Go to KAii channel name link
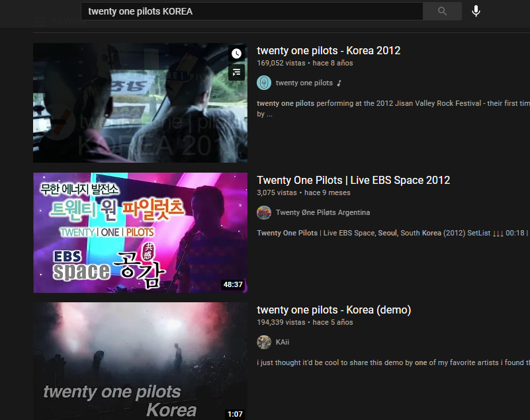 point(283,342)
